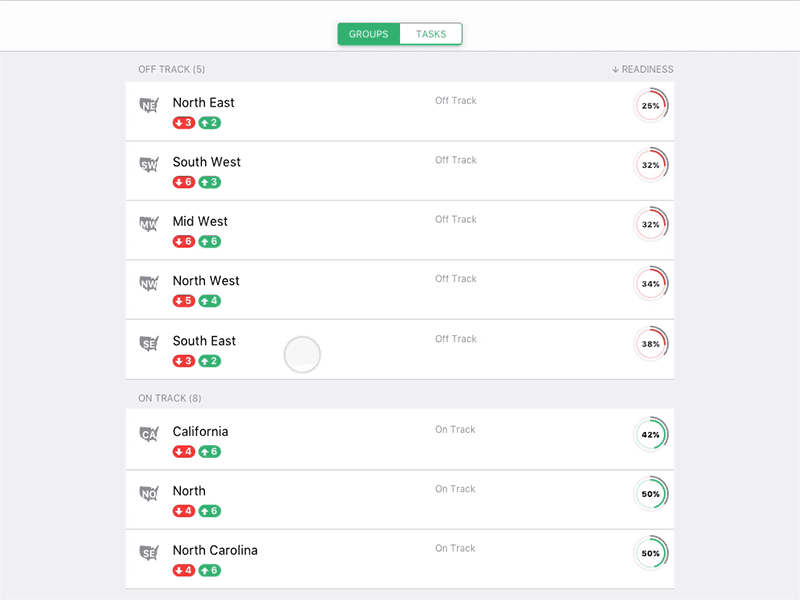Click California's 42% readiness progress ring

651,435
